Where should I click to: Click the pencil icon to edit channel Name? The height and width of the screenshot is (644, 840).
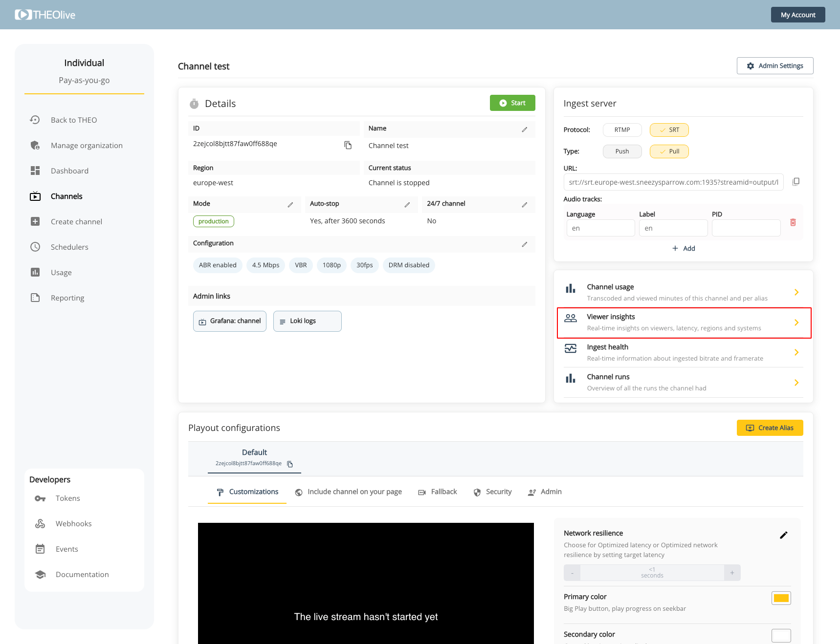(524, 129)
